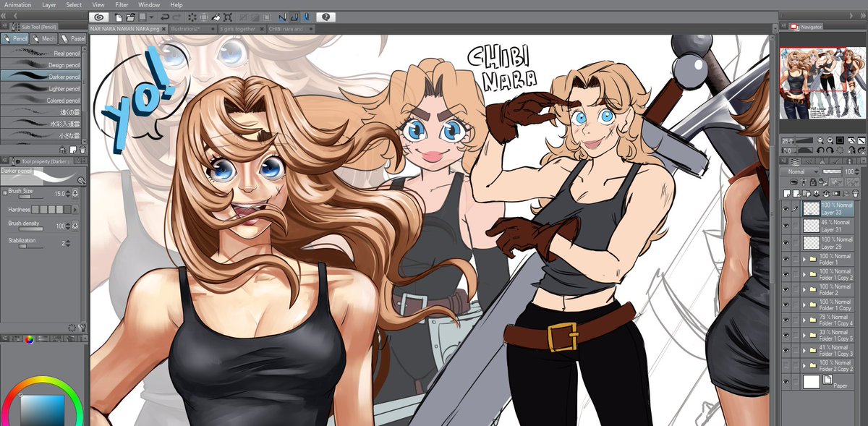Click the Fill bucket icon in toolbar
This screenshot has width=868, height=426.
pyautogui.click(x=216, y=17)
